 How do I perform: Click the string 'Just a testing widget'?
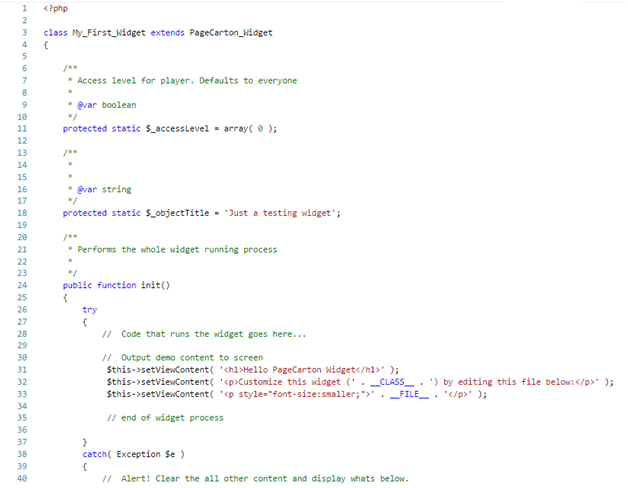pos(280,213)
